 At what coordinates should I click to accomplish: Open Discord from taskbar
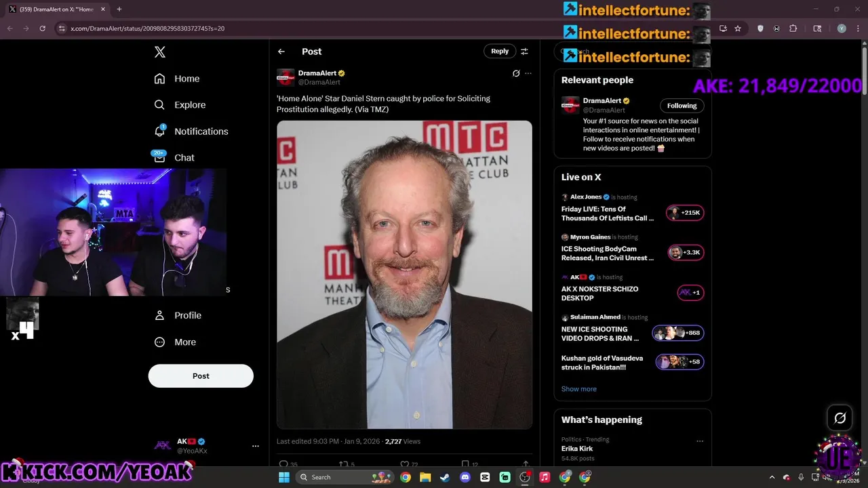point(465,477)
